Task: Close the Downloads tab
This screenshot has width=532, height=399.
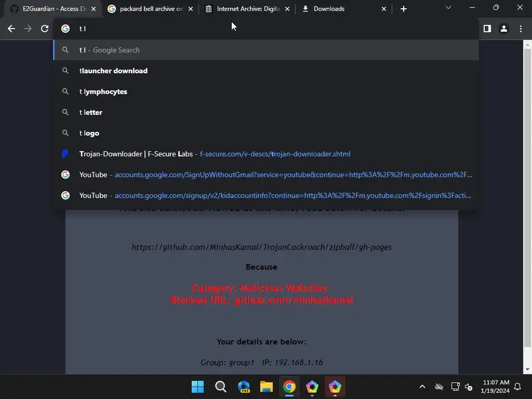Action: tap(384, 9)
